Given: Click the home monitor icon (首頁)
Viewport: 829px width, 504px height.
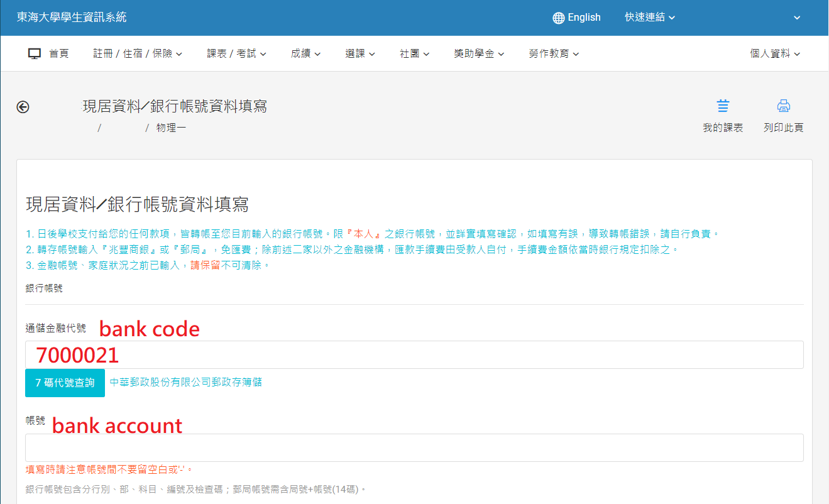Looking at the screenshot, I should click(x=35, y=54).
